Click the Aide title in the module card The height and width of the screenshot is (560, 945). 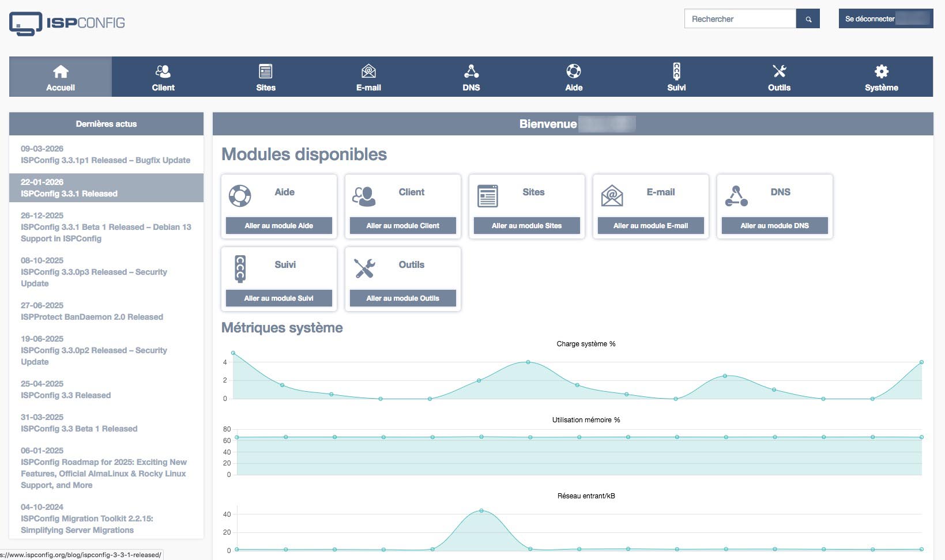click(x=285, y=192)
